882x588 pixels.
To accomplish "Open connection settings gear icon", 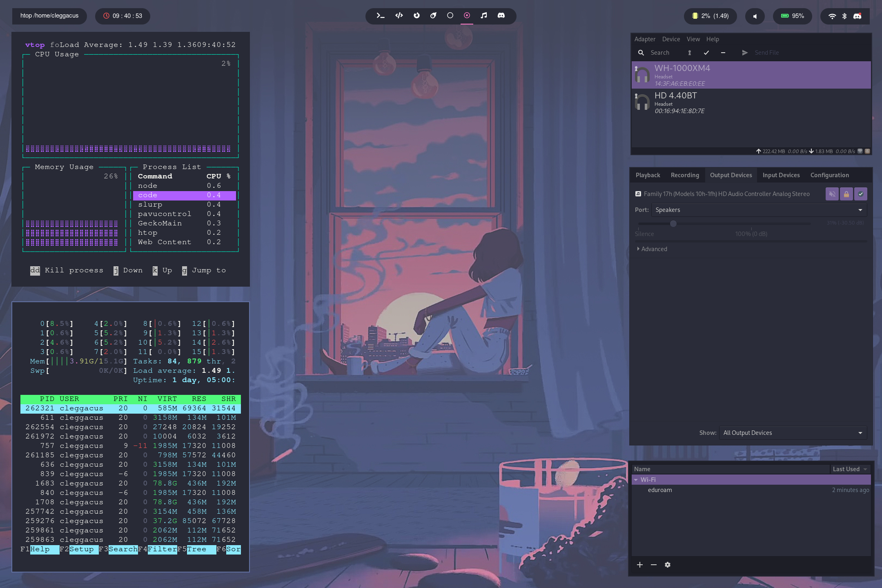I will pos(668,565).
